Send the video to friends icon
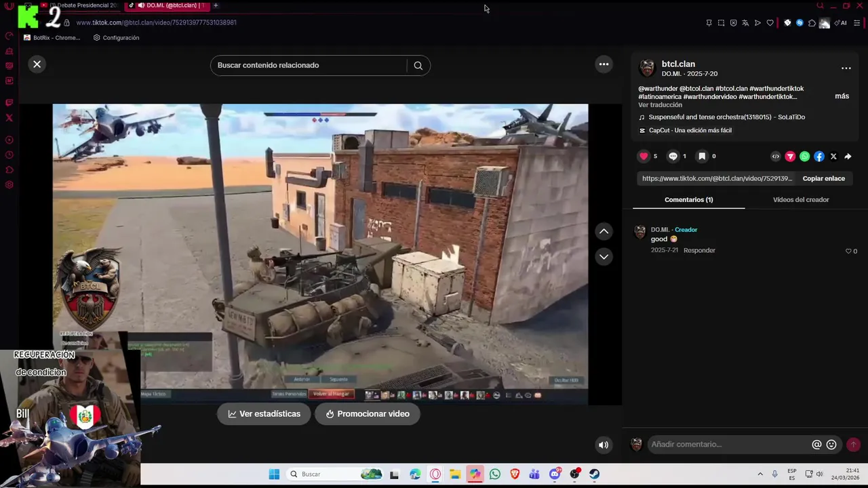Screen dimensions: 868x488 (x=790, y=157)
